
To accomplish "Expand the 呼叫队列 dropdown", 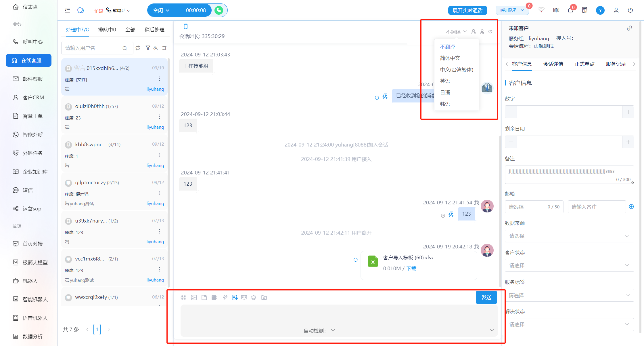I will point(512,10).
